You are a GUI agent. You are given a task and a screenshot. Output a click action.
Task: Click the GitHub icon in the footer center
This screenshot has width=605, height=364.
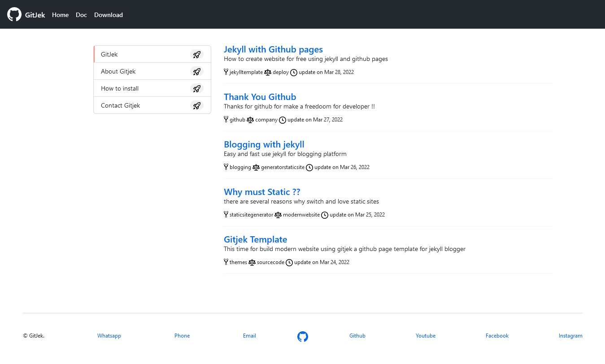(303, 336)
